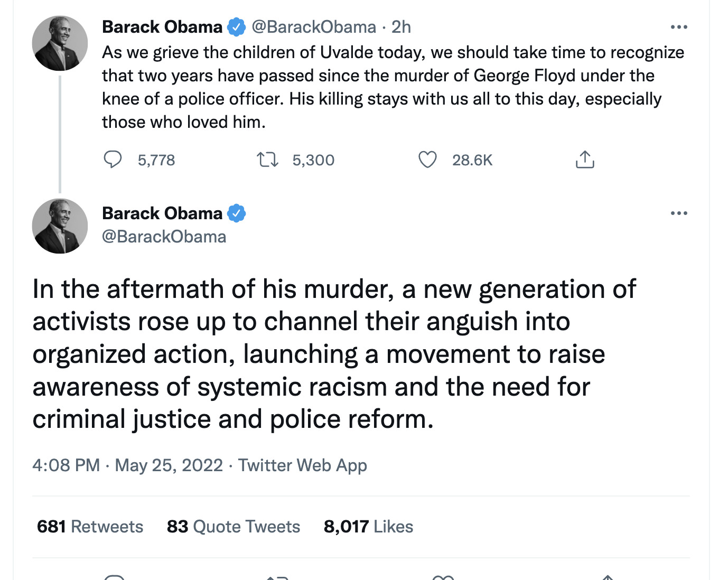728x580 pixels.
Task: Click the verified badge on the first tweet
Action: tap(236, 27)
